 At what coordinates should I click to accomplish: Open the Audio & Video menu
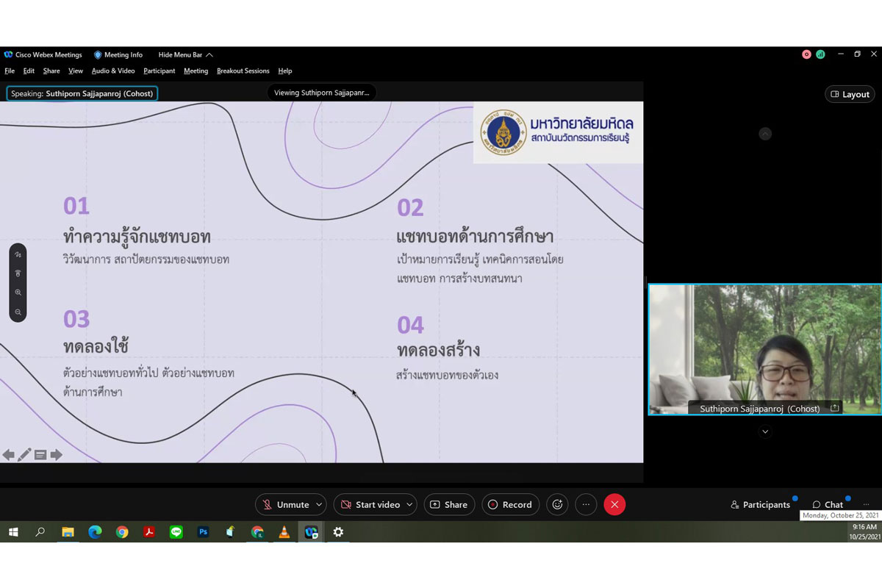tap(113, 71)
